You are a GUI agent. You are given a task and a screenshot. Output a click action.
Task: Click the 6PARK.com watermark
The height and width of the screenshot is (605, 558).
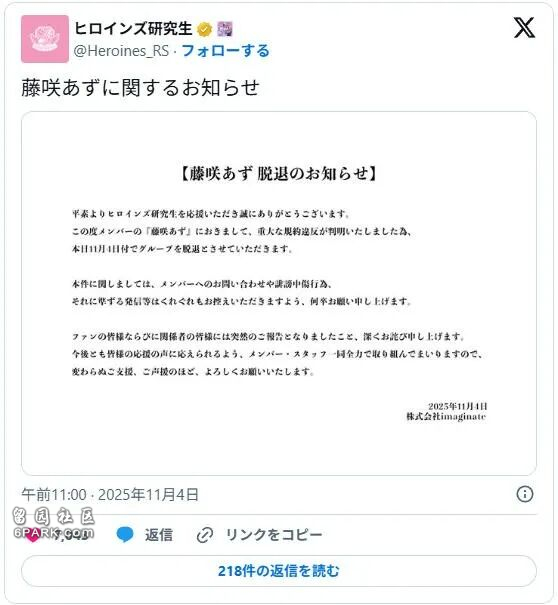coord(53,533)
